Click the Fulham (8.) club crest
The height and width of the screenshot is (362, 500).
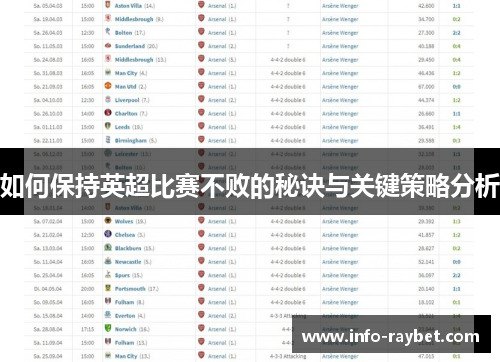click(x=108, y=302)
